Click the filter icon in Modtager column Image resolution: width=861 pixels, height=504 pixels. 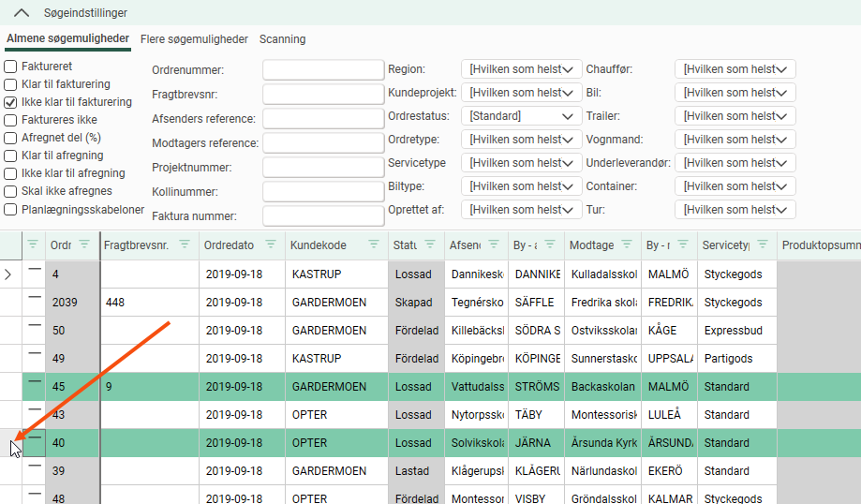click(x=627, y=245)
